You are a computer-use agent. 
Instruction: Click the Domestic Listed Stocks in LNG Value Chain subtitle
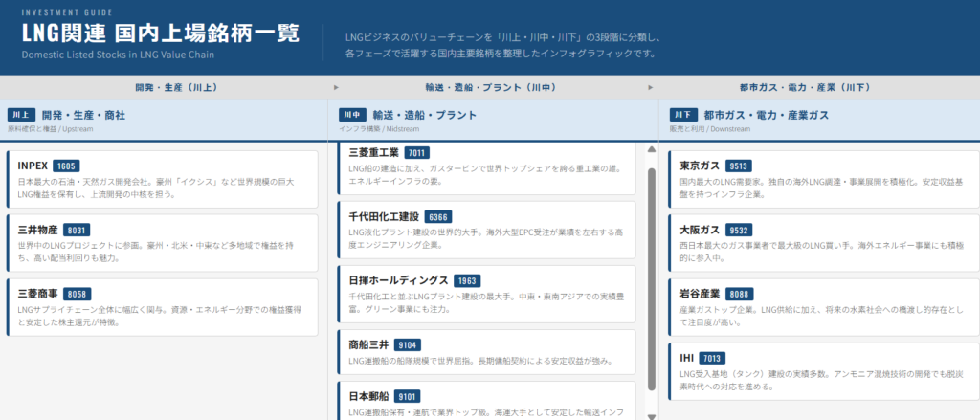pos(118,55)
